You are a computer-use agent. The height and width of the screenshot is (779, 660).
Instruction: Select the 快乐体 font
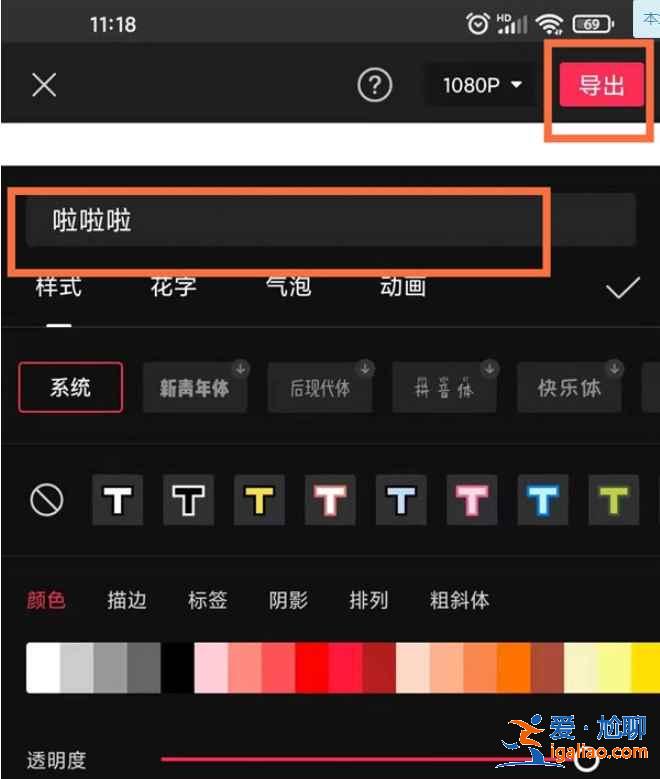pyautogui.click(x=570, y=388)
